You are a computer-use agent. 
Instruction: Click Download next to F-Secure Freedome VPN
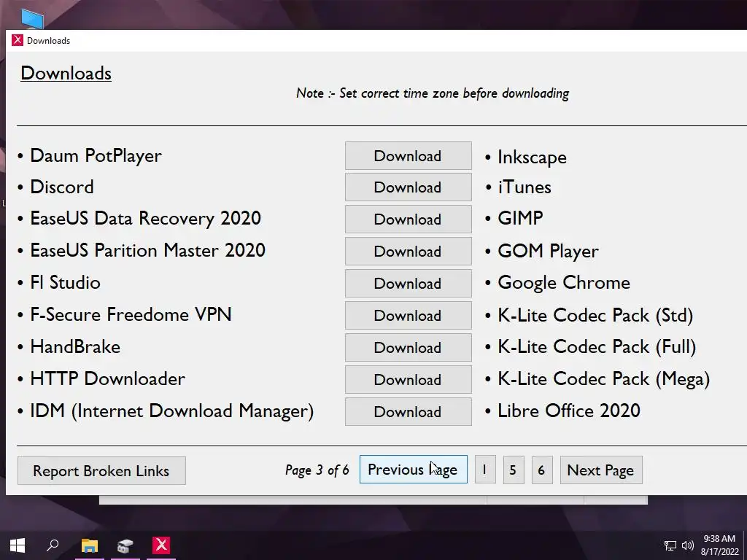(409, 315)
